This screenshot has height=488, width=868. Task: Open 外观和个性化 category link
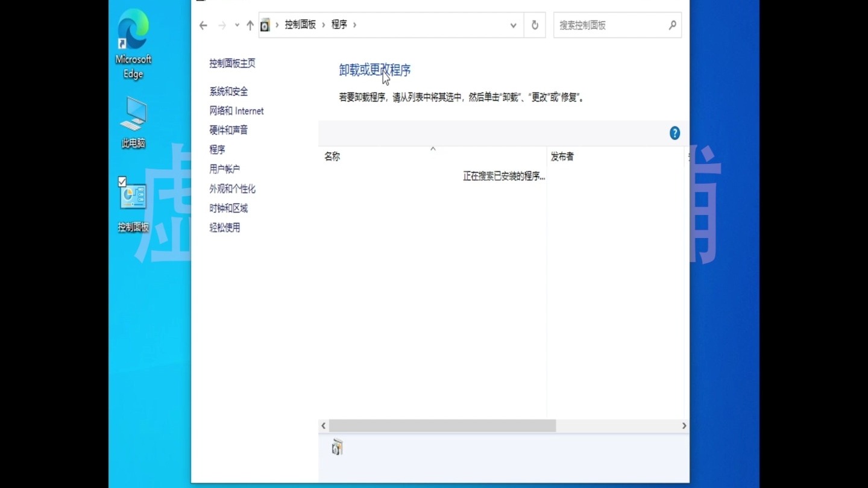click(233, 189)
